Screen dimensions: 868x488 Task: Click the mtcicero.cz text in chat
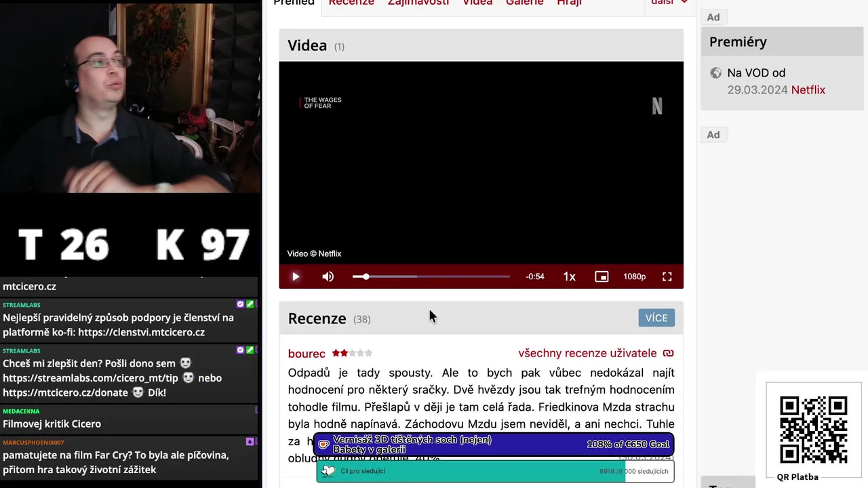click(x=29, y=286)
